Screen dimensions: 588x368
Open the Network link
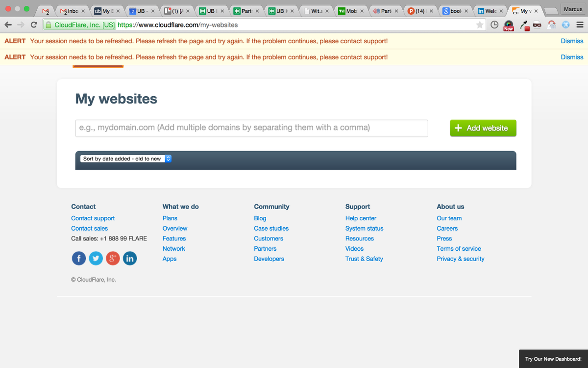click(x=174, y=249)
